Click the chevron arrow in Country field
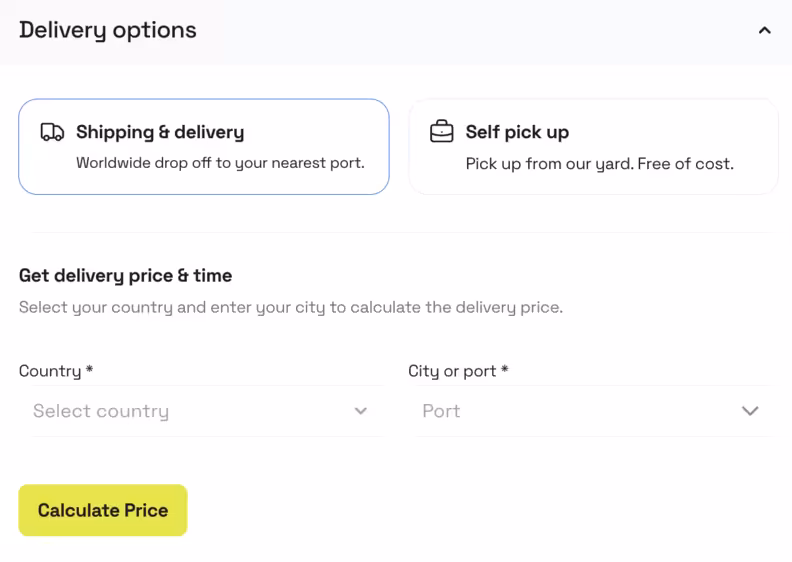The height and width of the screenshot is (562, 792). [x=361, y=411]
